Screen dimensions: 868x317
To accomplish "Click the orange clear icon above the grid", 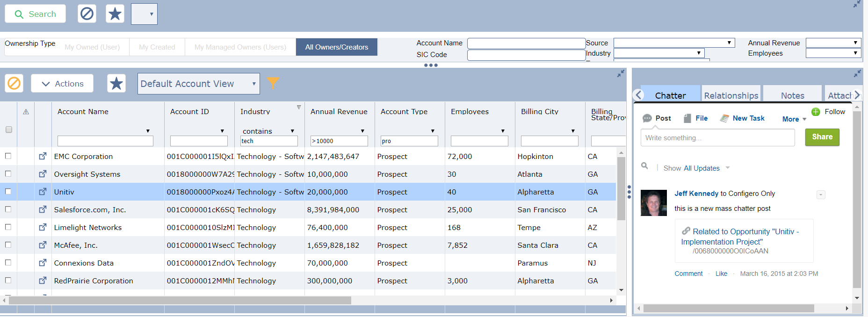I will tap(14, 83).
